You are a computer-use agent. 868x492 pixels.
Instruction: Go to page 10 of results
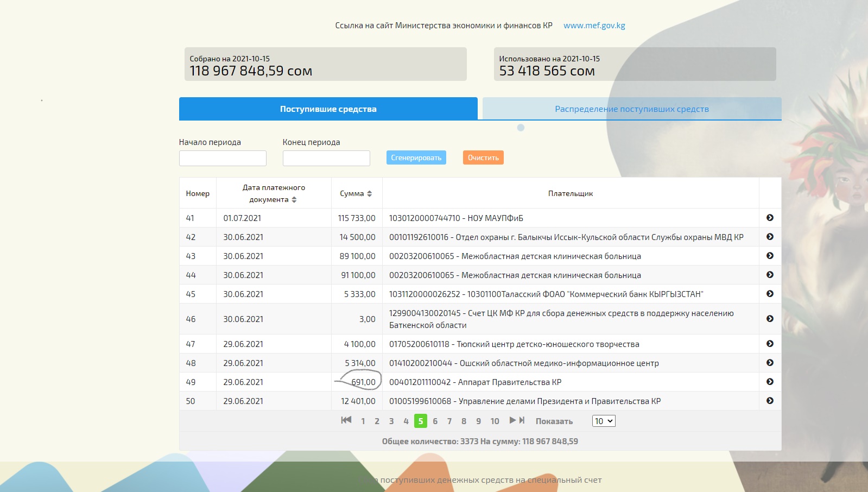tap(495, 421)
